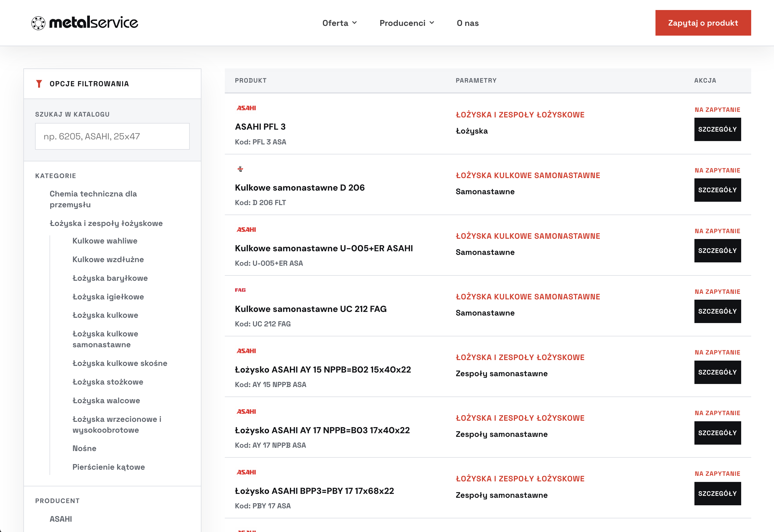The width and height of the screenshot is (774, 532).
Task: Click Łożyska parameter in ASAHI PFL 3 row
Action: [472, 131]
